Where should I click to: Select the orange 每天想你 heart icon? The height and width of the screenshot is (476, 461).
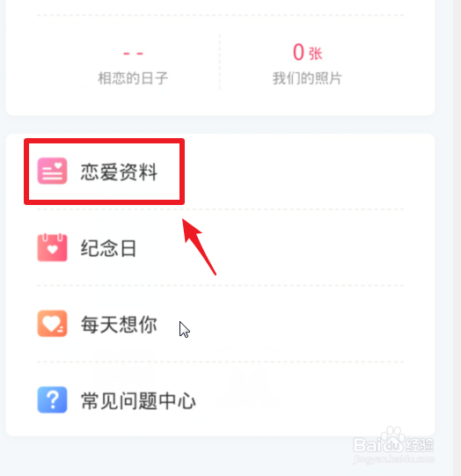[x=52, y=323]
